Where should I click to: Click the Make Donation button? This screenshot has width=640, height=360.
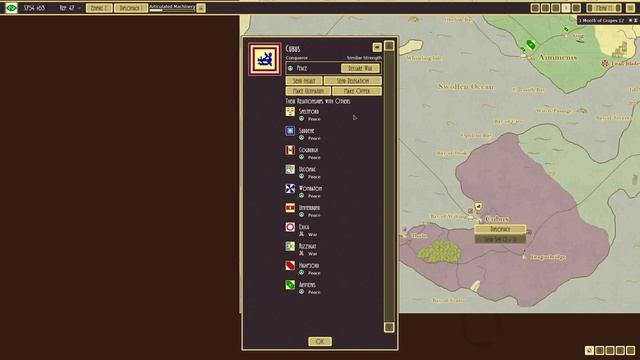[308, 91]
